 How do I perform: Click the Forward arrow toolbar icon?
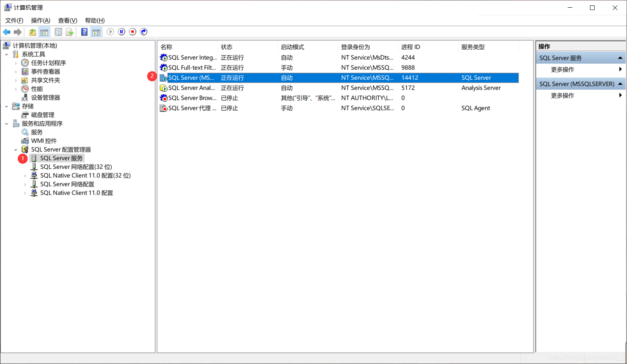17,32
